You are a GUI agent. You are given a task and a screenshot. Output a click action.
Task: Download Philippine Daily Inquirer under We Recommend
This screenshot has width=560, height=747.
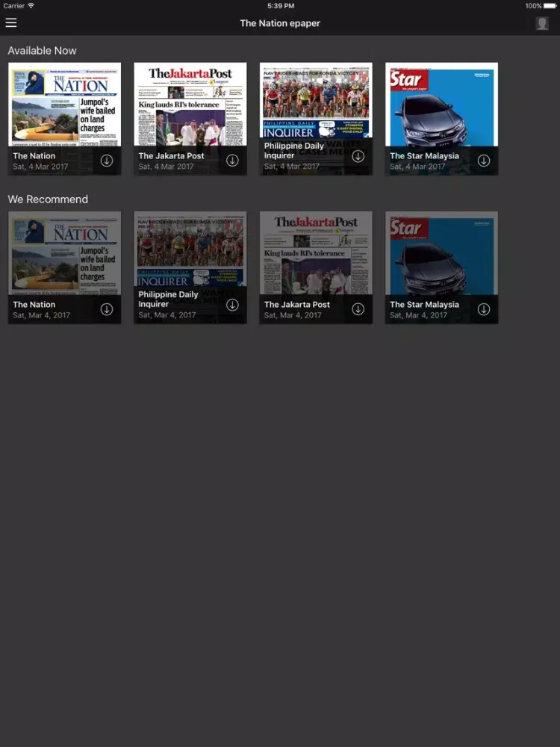[232, 305]
